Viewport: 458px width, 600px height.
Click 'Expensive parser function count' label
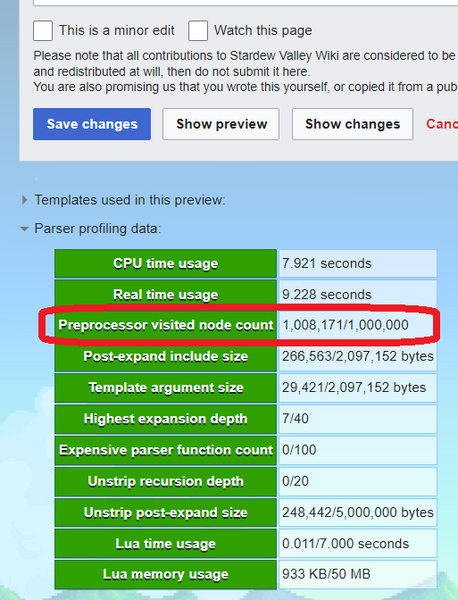(x=166, y=450)
